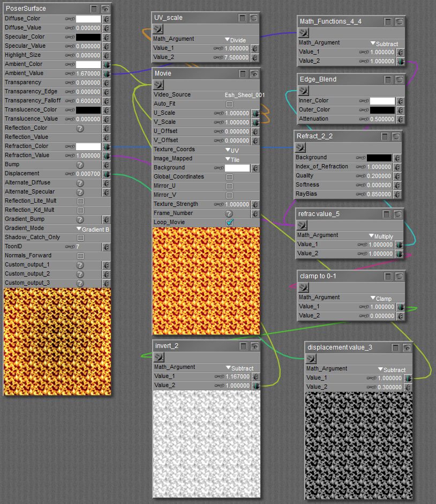Click the Frame_Number question mark icon
The image size is (436, 504).
coord(229,213)
